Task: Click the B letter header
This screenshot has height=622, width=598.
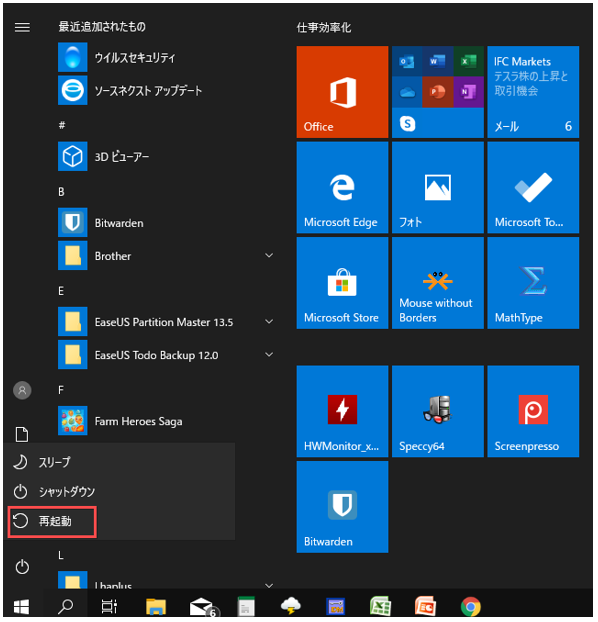Action: click(61, 192)
